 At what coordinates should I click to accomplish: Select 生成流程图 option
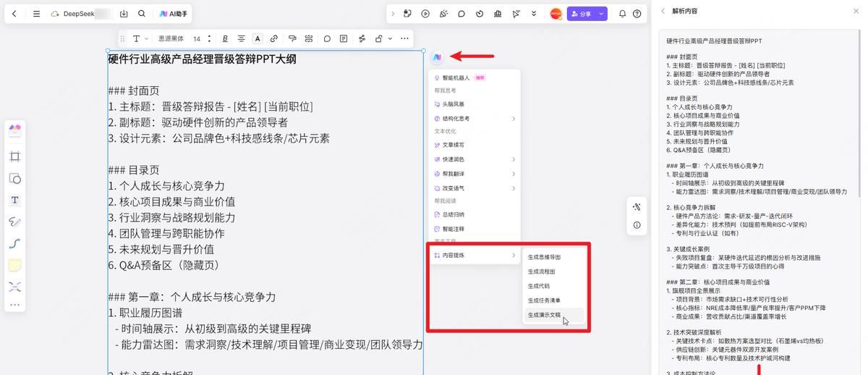coord(554,271)
